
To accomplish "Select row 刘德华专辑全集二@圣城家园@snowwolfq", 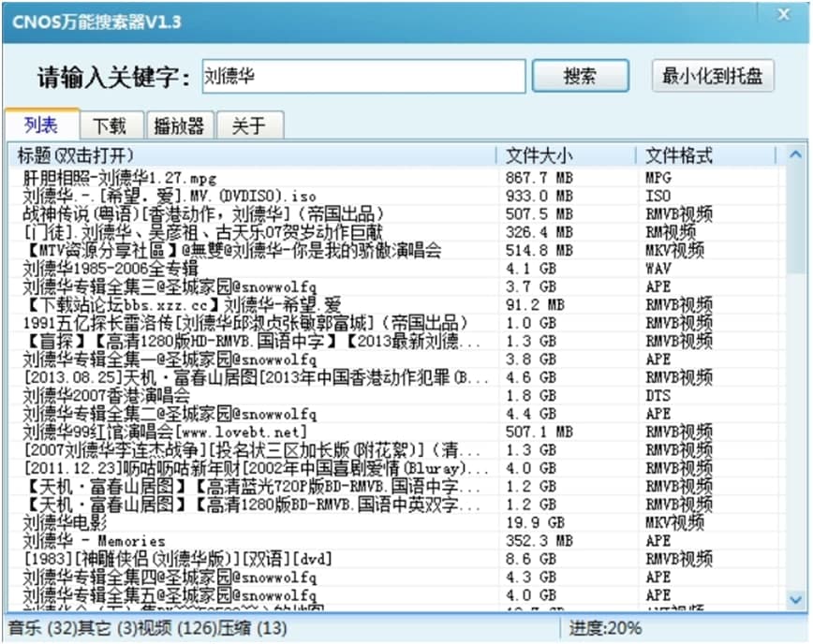I will point(393,414).
